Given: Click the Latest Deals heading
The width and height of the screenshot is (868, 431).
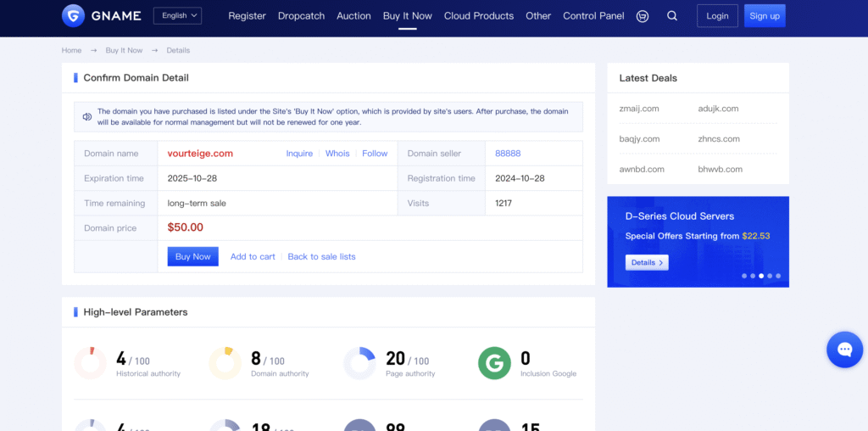Looking at the screenshot, I should (648, 78).
